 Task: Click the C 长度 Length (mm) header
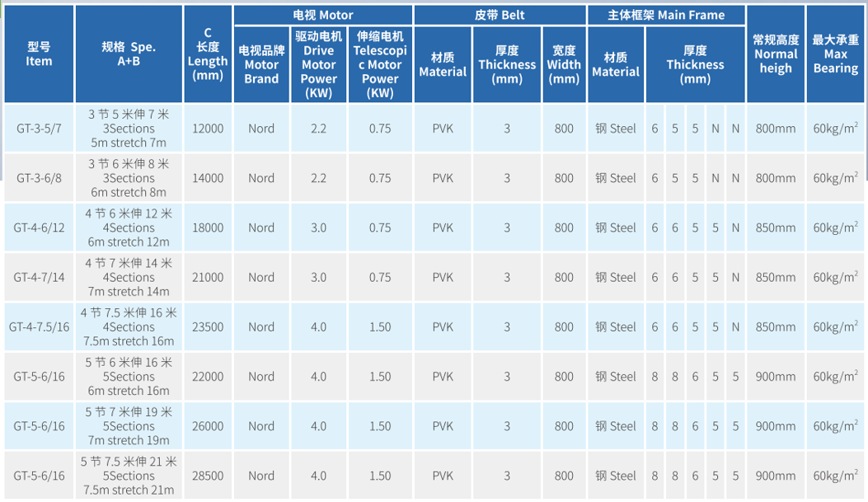point(208,54)
